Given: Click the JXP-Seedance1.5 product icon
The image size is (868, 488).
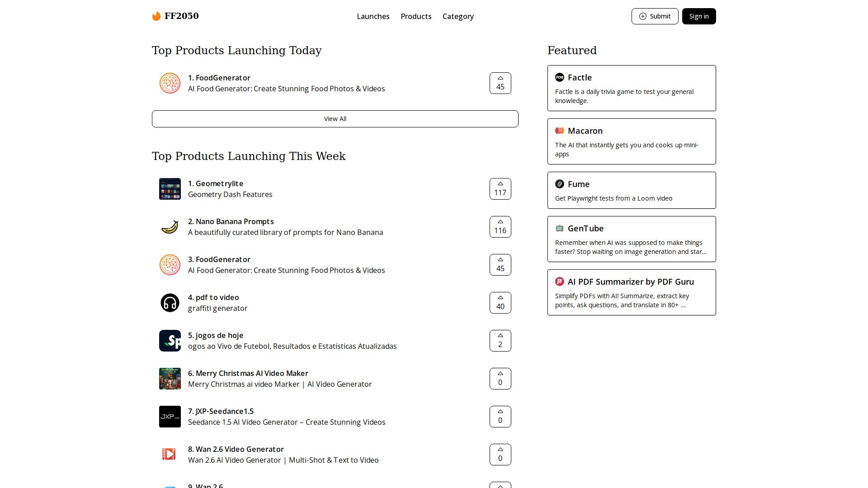Looking at the screenshot, I should pos(170,417).
